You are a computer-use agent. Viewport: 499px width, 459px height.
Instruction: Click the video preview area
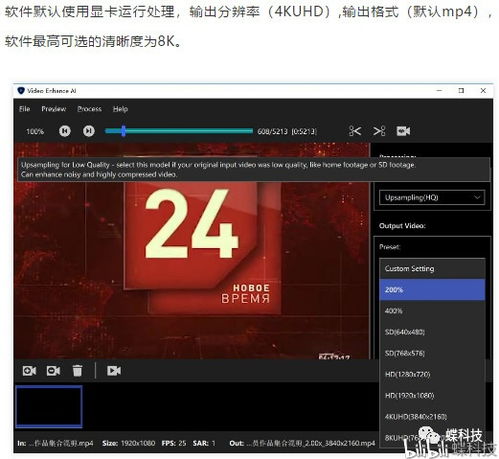coord(192,251)
